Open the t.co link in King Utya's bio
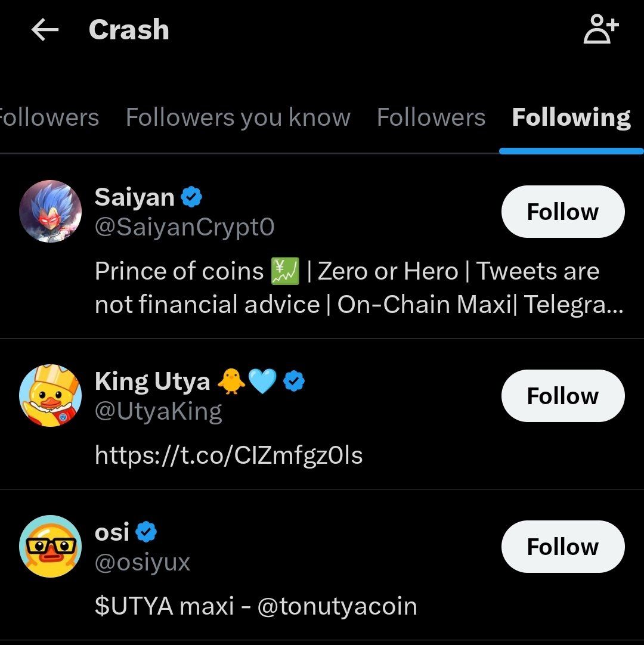Viewport: 644px width, 645px height. (228, 455)
